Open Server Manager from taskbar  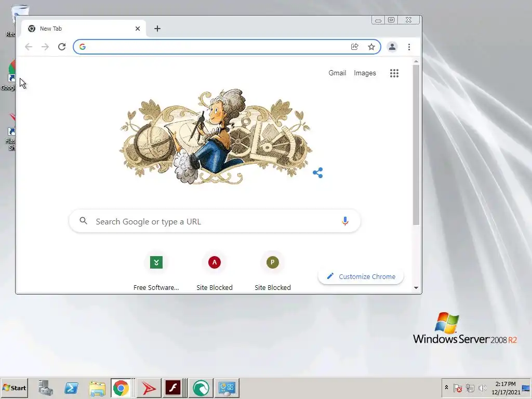click(x=46, y=388)
